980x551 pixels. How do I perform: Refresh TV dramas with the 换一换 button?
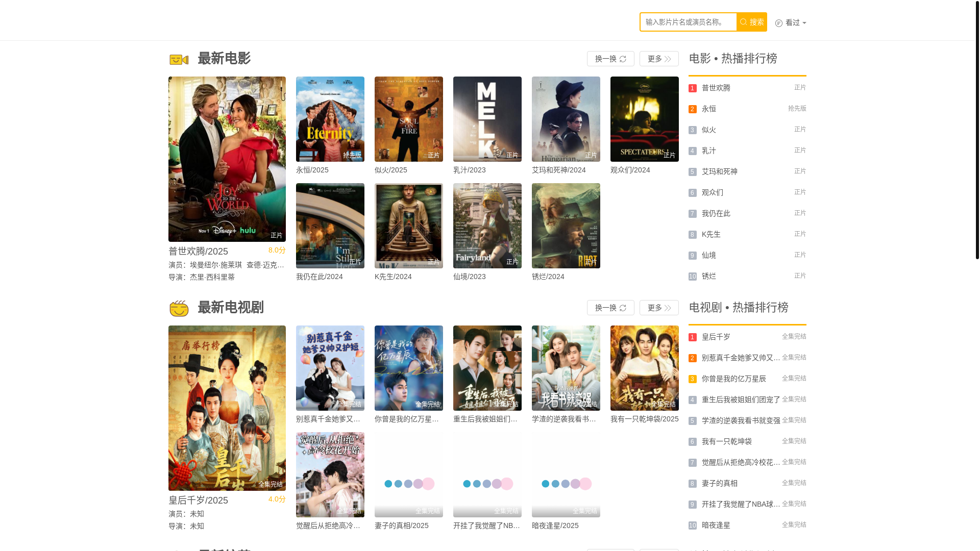pos(610,308)
